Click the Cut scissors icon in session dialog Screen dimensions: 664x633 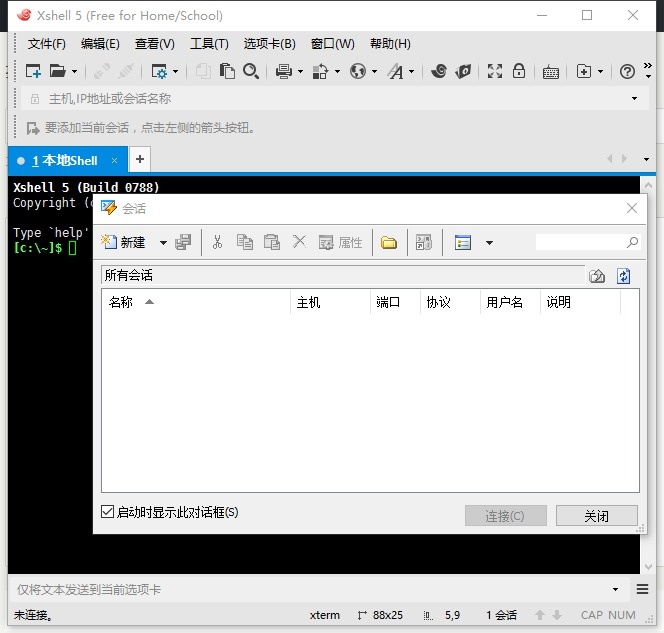tap(217, 242)
